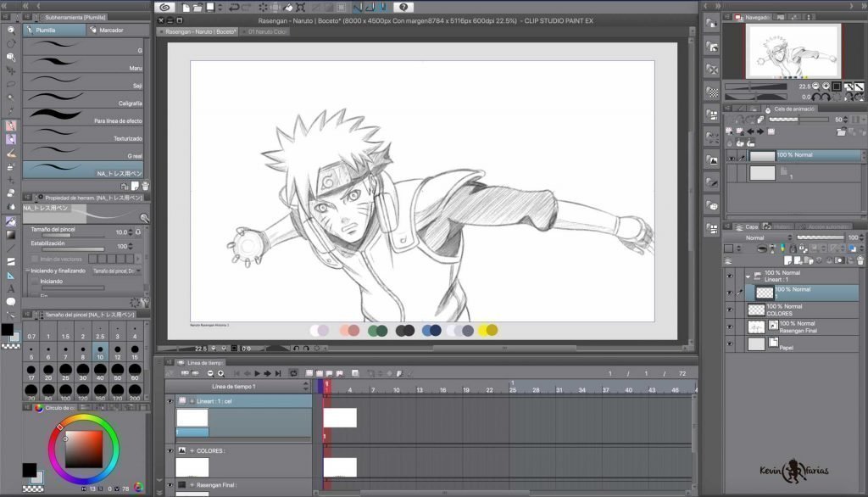The height and width of the screenshot is (497, 868).
Task: Hide the Lineart folder in the Layer panel
Action: coord(730,276)
